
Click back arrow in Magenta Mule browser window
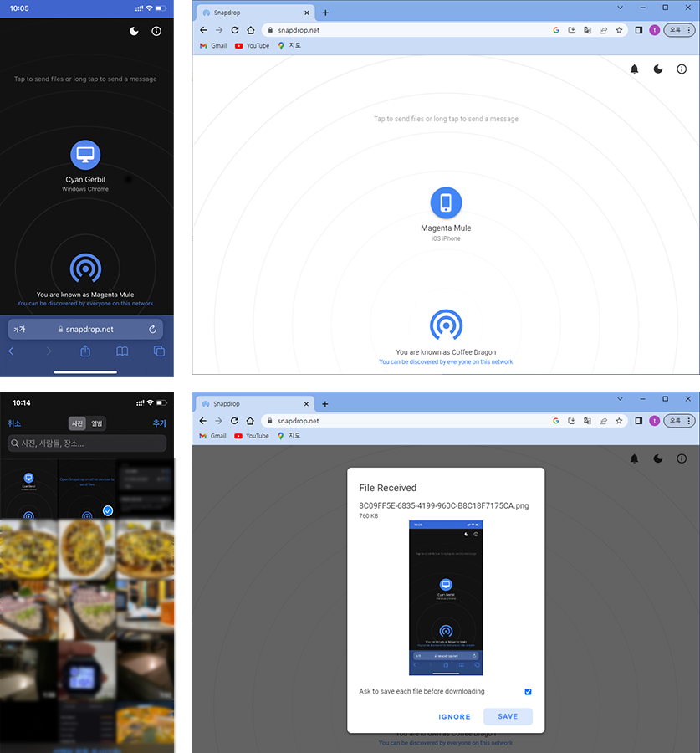pyautogui.click(x=203, y=30)
